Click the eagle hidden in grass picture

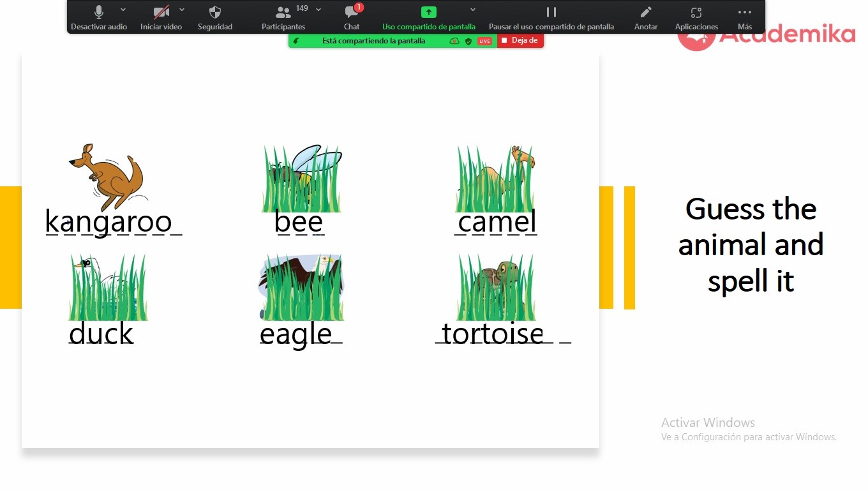[302, 287]
